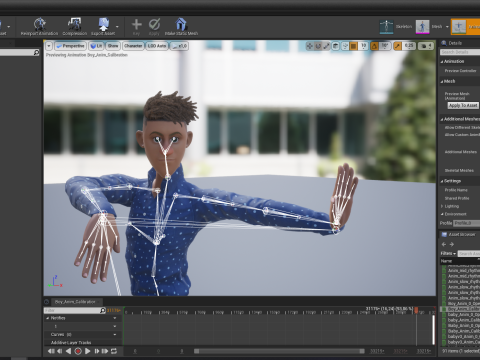Collapse the Notifies track
Screen dimensions: 480x360
click(x=47, y=318)
